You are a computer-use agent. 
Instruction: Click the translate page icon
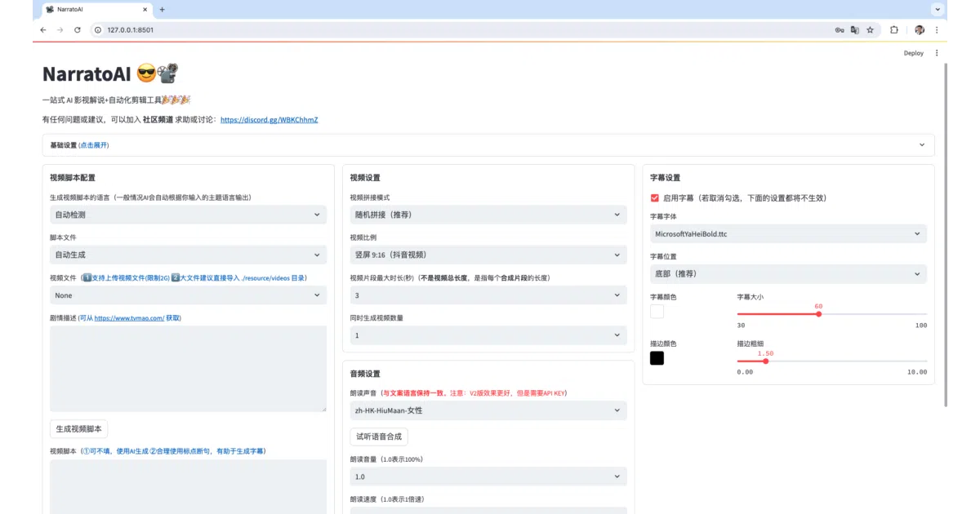(x=854, y=29)
